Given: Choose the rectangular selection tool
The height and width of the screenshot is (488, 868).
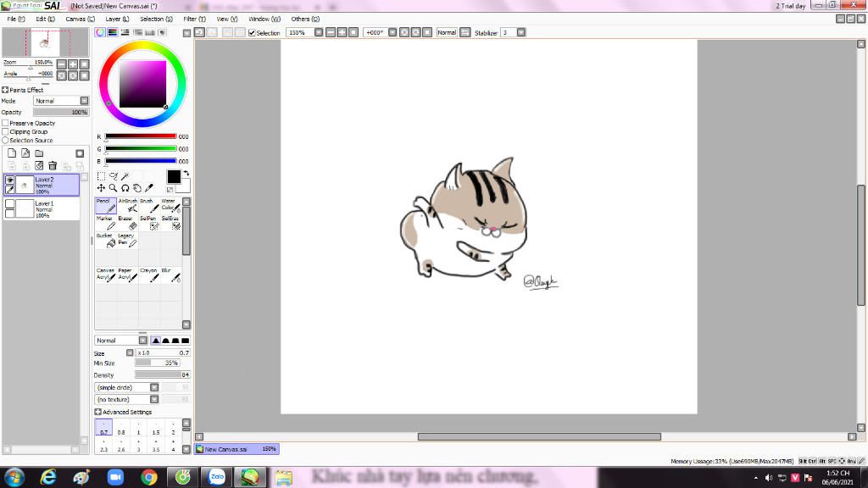Looking at the screenshot, I should pos(101,176).
